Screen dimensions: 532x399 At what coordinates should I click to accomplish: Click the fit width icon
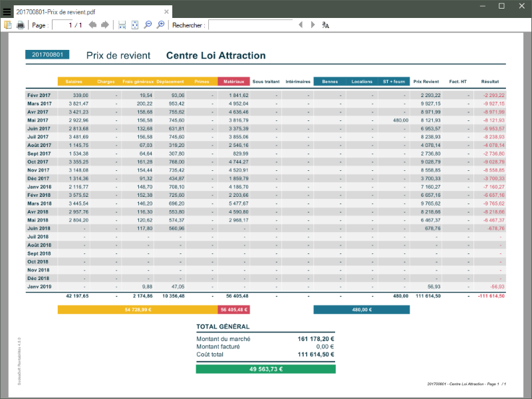122,25
